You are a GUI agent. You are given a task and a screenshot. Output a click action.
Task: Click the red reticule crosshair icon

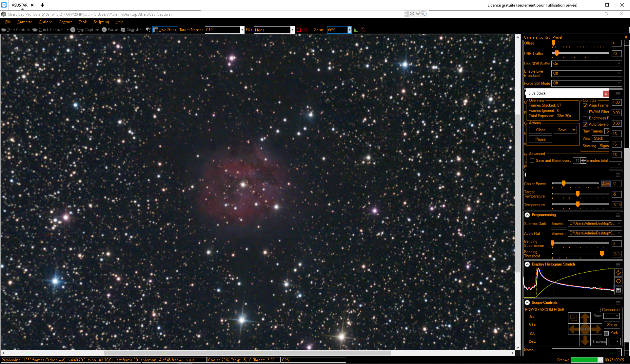point(306,30)
